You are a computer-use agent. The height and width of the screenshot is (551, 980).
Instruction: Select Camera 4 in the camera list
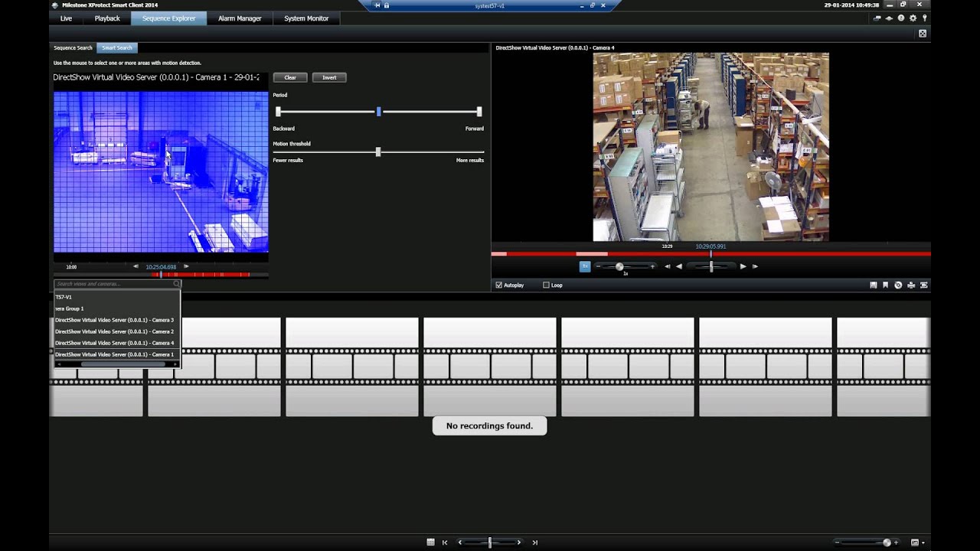click(115, 343)
